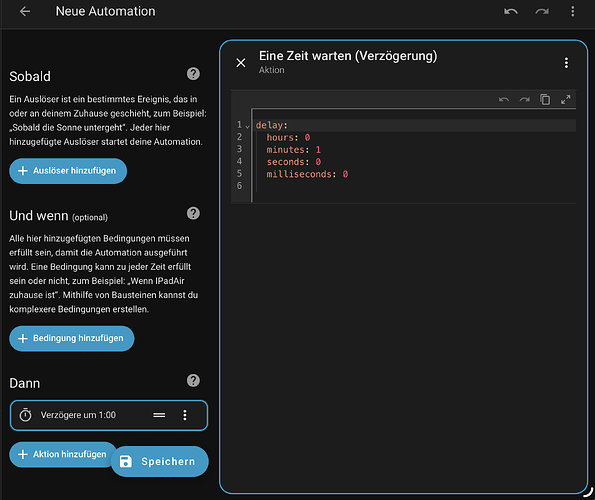The image size is (595, 500).
Task: Close the delay action panel
Action: pyautogui.click(x=241, y=63)
